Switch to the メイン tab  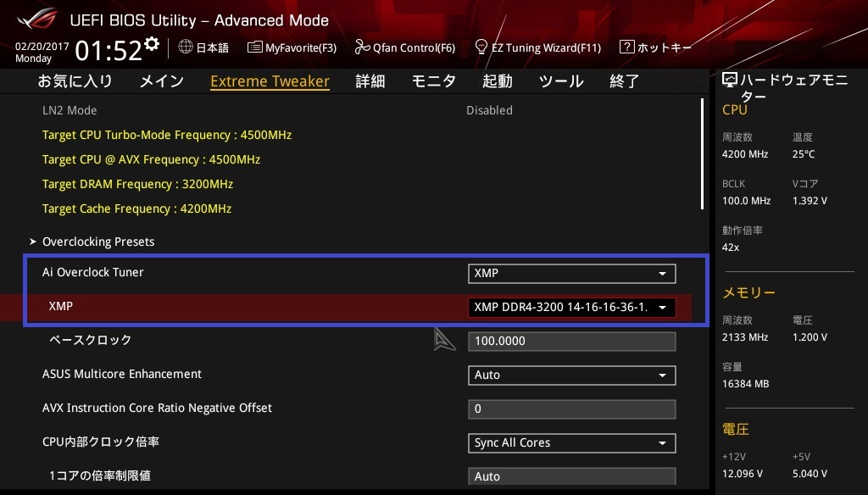pyautogui.click(x=162, y=81)
